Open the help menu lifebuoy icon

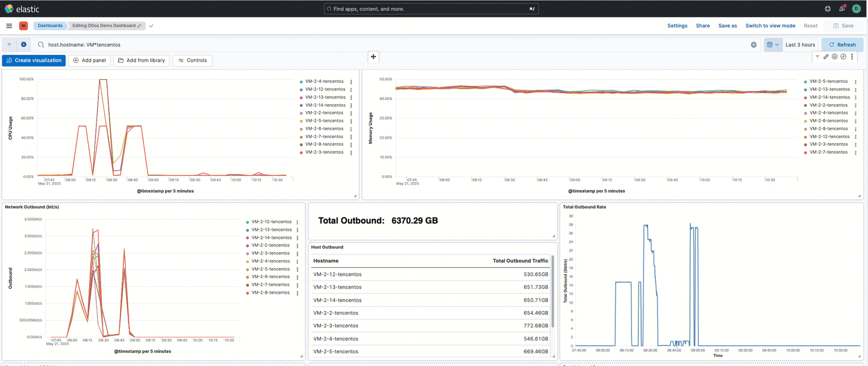click(x=828, y=9)
